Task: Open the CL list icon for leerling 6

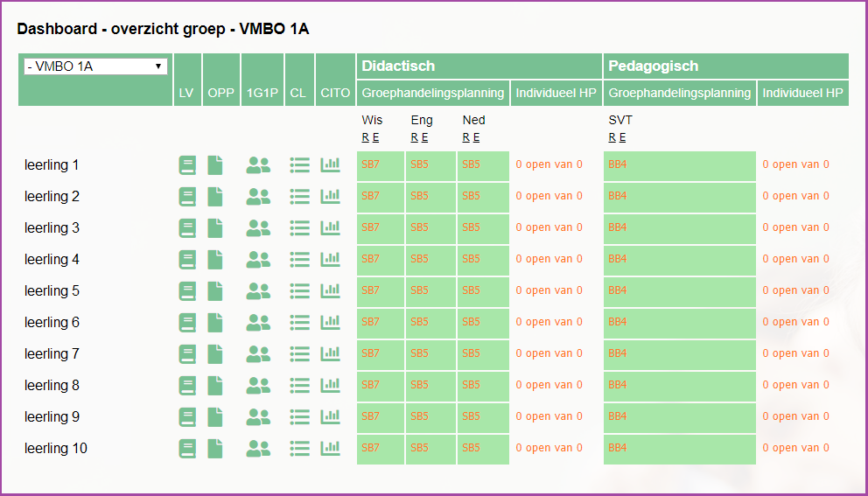Action: (x=300, y=323)
